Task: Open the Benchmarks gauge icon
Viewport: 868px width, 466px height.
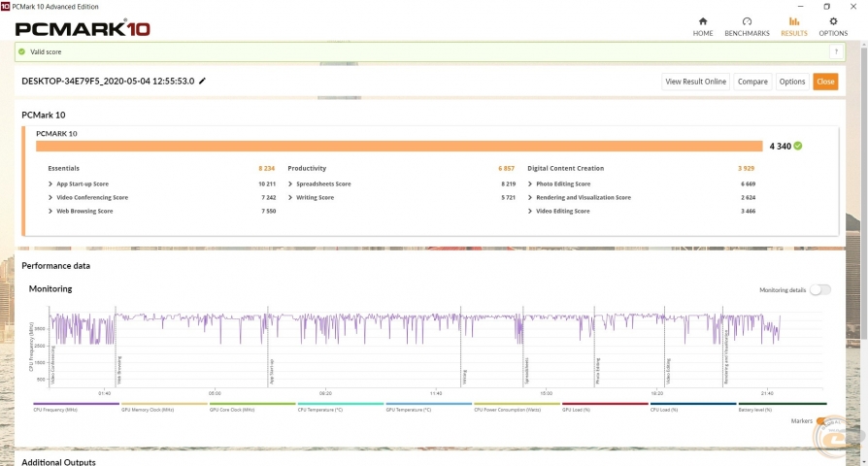Action: point(747,21)
